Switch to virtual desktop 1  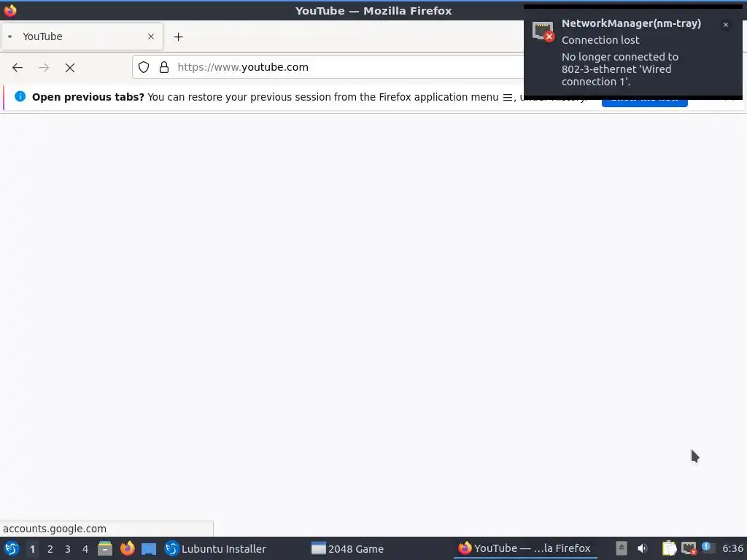32,549
